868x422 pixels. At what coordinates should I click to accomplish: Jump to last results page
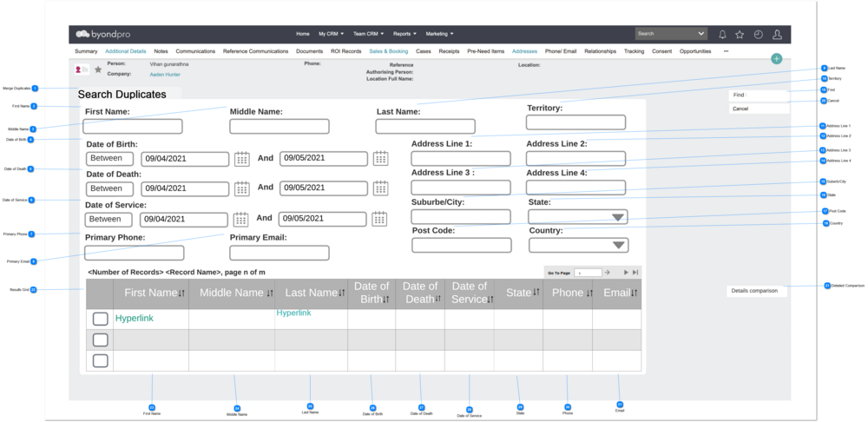[x=635, y=273]
